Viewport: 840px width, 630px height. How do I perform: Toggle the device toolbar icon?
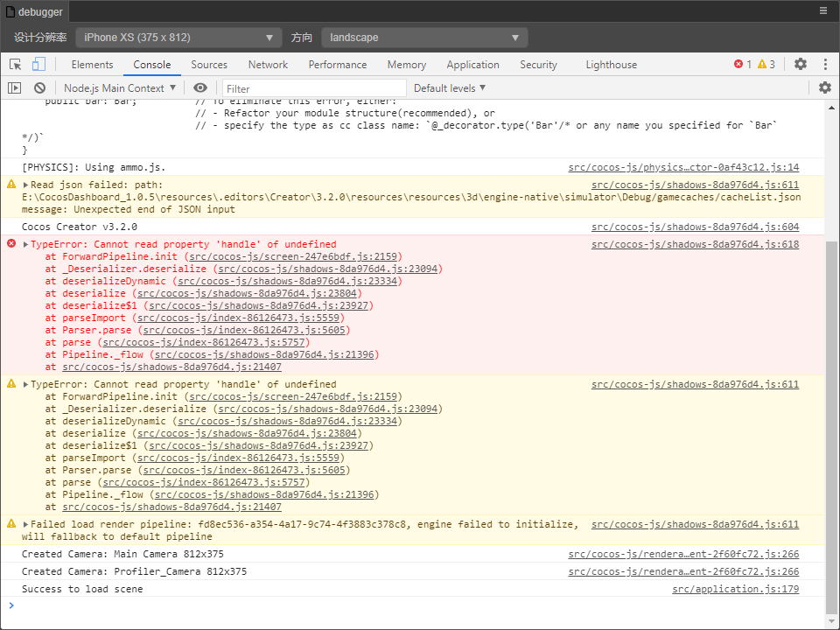pos(38,64)
